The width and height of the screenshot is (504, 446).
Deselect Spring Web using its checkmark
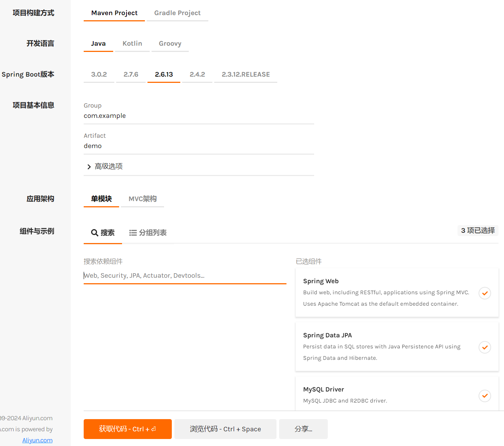tap(484, 293)
